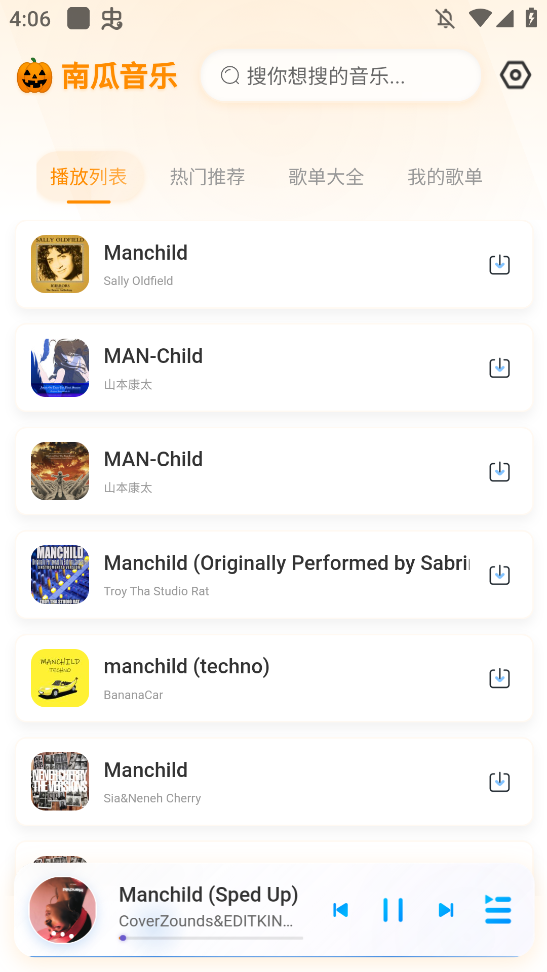This screenshot has height=972, width=547.
Task: Seek within the playback progress bar
Action: [x=211, y=938]
